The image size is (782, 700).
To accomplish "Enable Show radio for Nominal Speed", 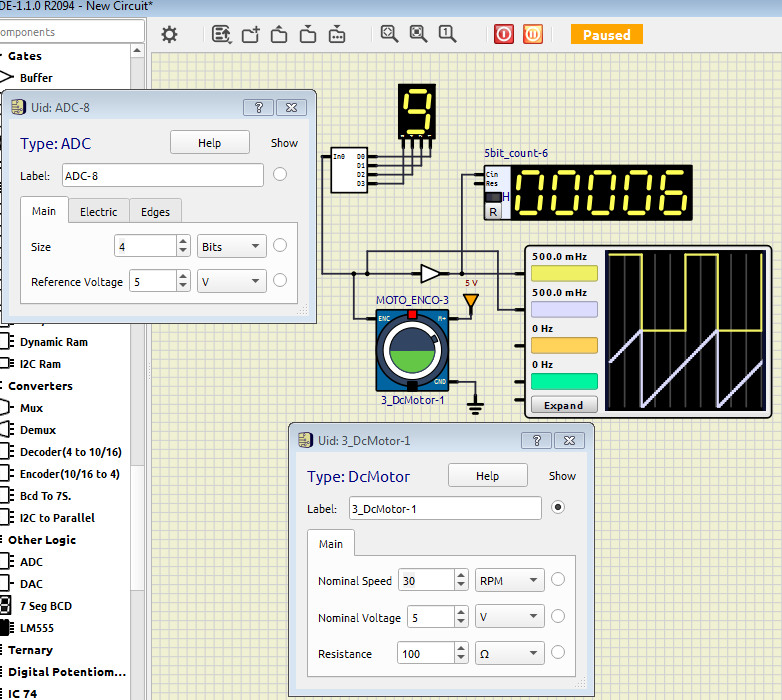I will pyautogui.click(x=558, y=580).
